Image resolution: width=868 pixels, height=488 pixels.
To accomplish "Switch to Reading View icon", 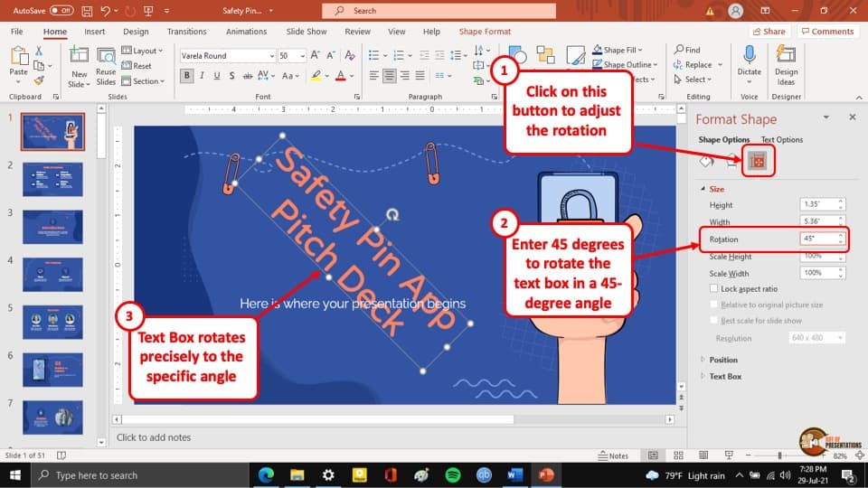I will (703, 455).
